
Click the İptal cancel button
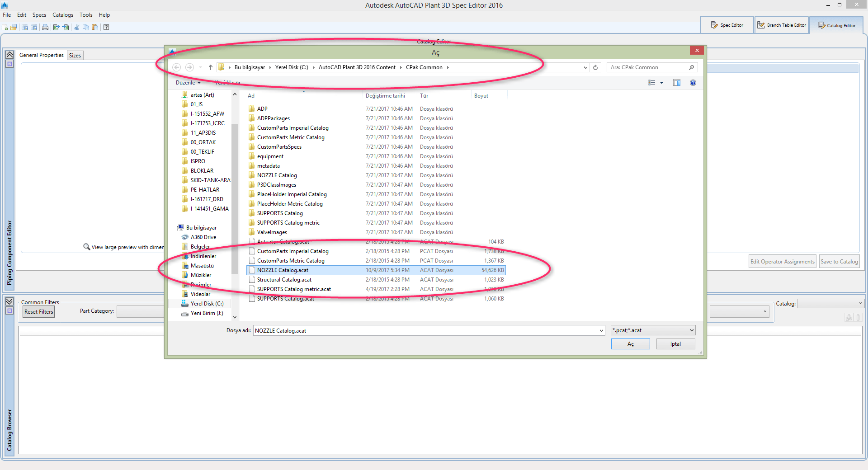coord(675,344)
